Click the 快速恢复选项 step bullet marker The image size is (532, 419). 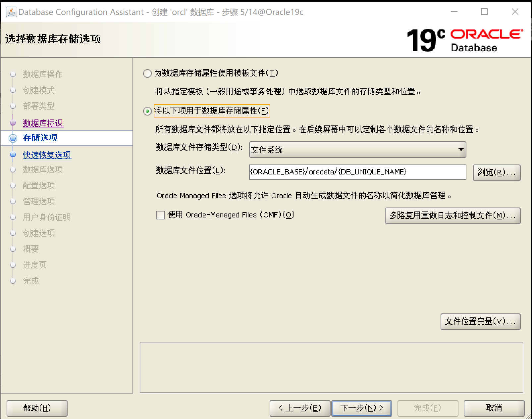pyautogui.click(x=13, y=155)
